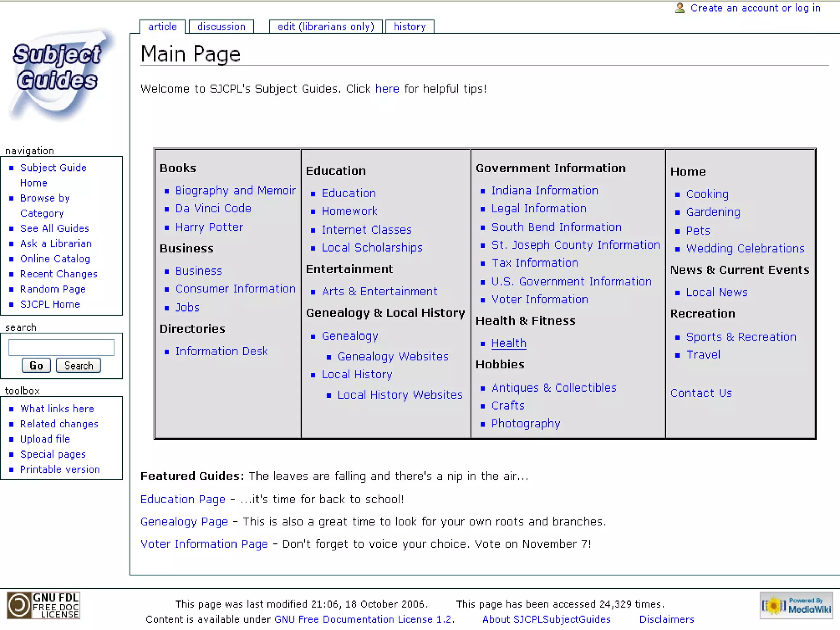
Task: Click Ask a Librarian in navigation
Action: point(56,244)
